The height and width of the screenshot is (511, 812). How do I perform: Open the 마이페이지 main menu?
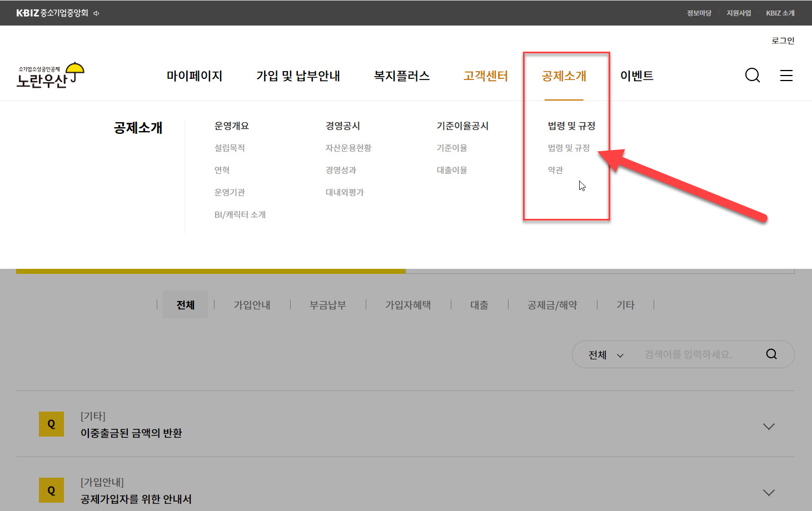click(x=195, y=76)
